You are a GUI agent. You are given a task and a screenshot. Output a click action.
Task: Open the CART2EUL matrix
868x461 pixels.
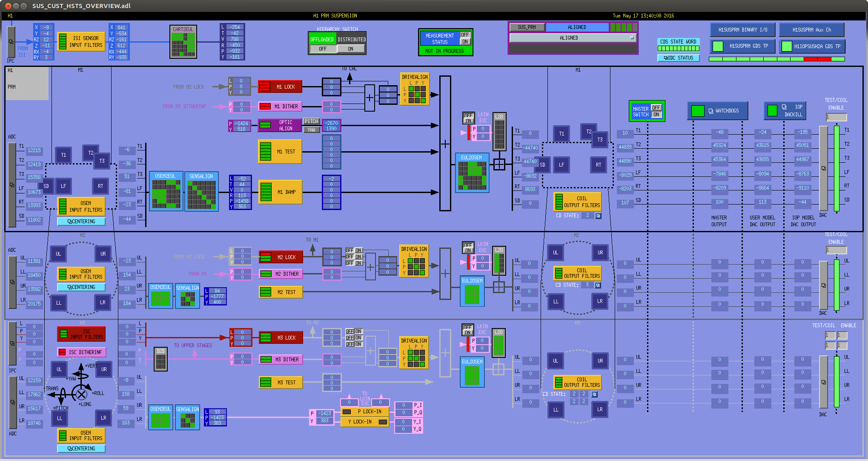click(183, 42)
